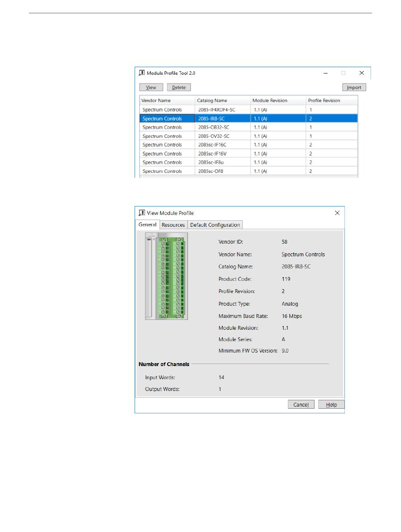The width and height of the screenshot is (401, 532).
Task: Minimize the Module Profile Tool window
Action: click(x=325, y=73)
